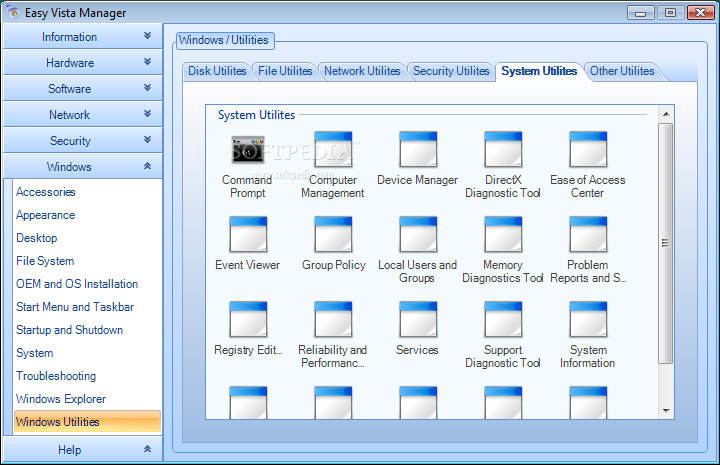Launch the Support Diagnostic Tool icon
Screen dimensions: 720x465
pos(503,319)
